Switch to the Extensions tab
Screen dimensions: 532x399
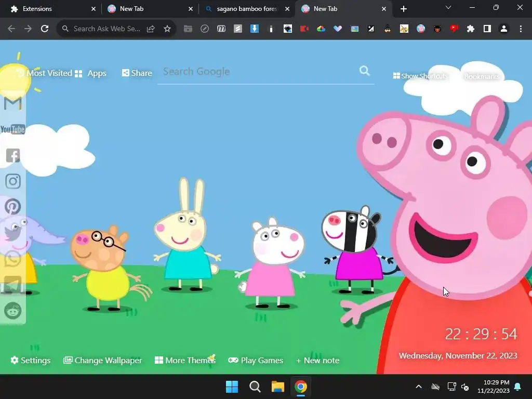tap(54, 9)
